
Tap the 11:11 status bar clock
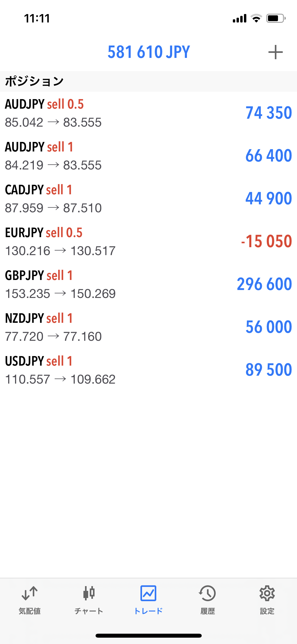(37, 19)
